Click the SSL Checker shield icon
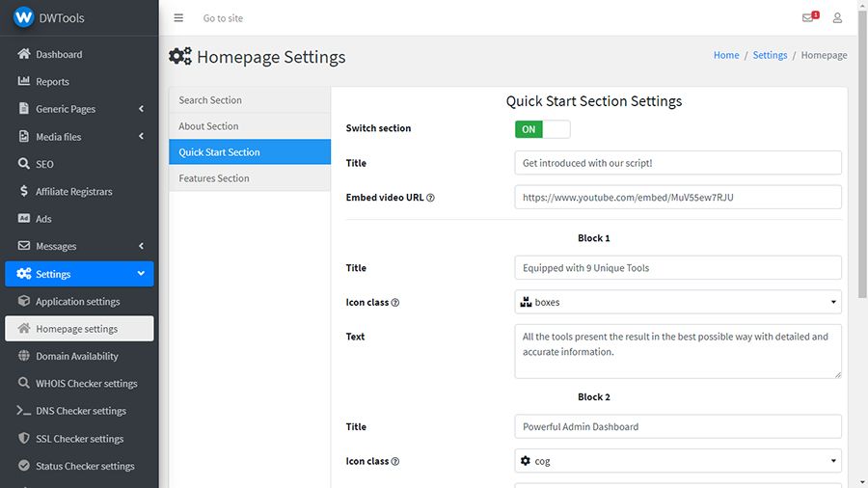 (x=24, y=439)
